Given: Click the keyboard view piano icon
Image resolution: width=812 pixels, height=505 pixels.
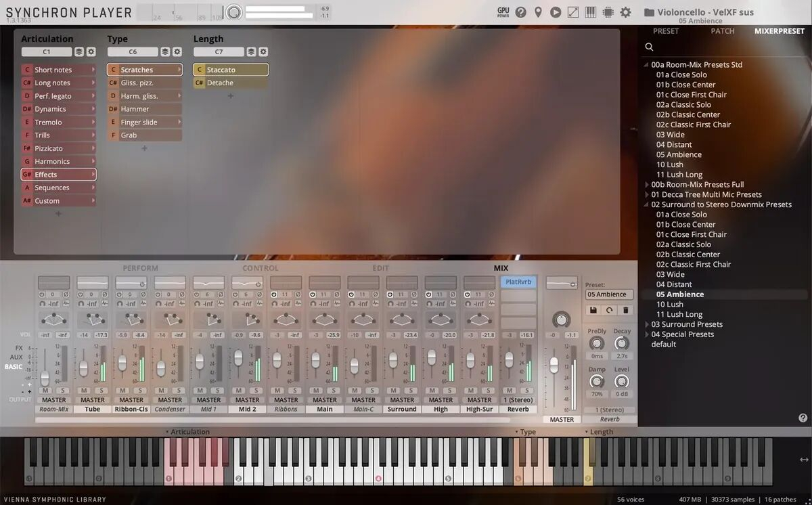Looking at the screenshot, I should (x=590, y=12).
